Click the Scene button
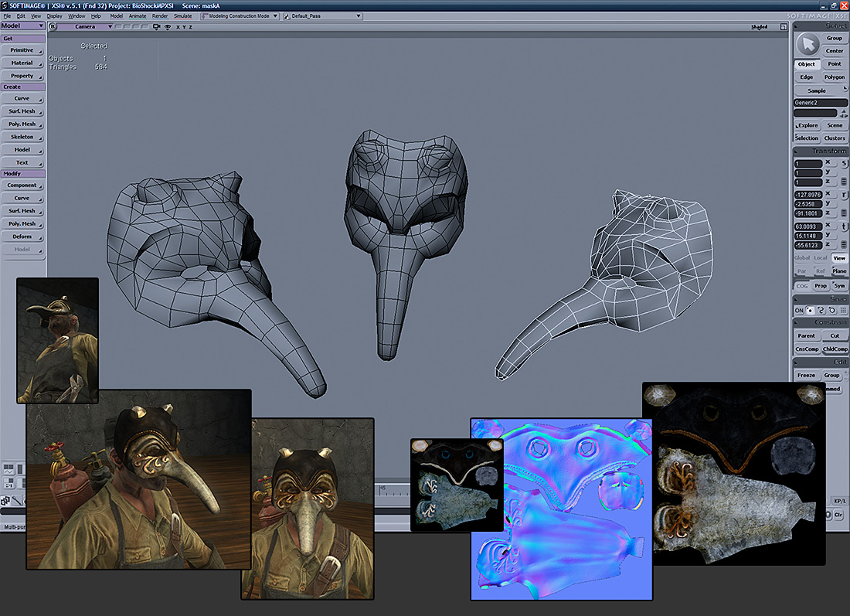Viewport: 850px width, 616px height. 835,125
